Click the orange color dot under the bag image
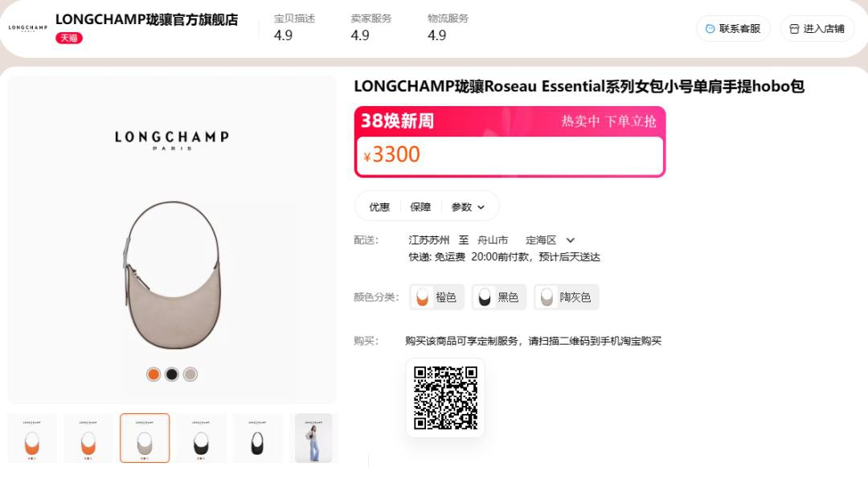 click(x=154, y=375)
